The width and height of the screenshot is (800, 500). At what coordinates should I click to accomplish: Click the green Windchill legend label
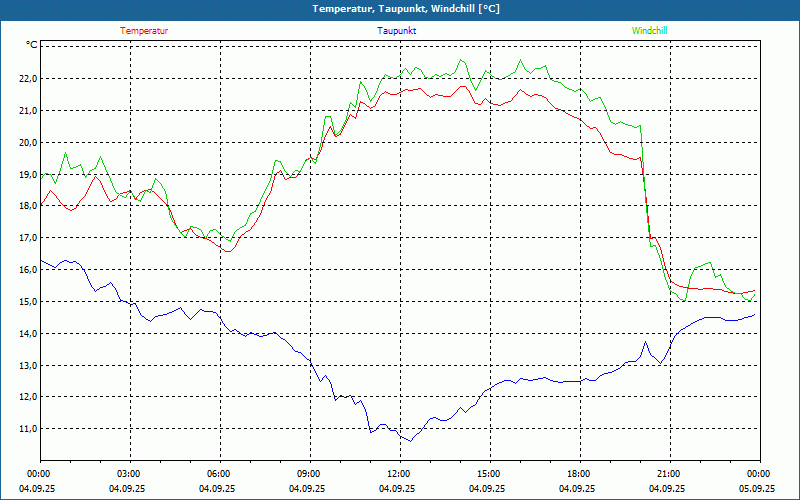pos(649,31)
